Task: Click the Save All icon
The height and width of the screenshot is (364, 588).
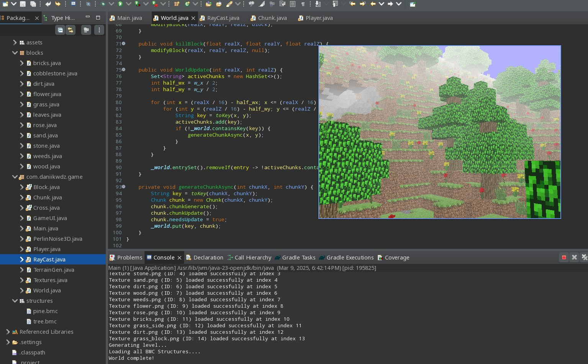Action: pos(33,4)
